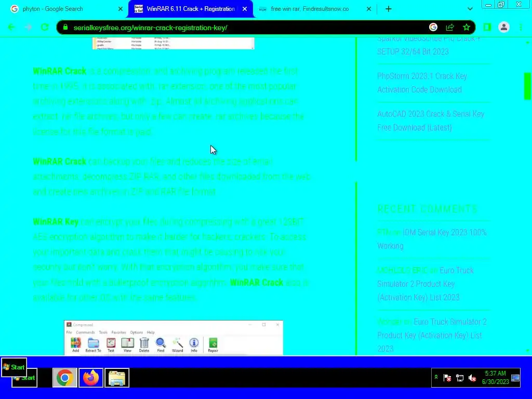This screenshot has height=399, width=532.
Task: Share this page using share icon
Action: pyautogui.click(x=450, y=27)
